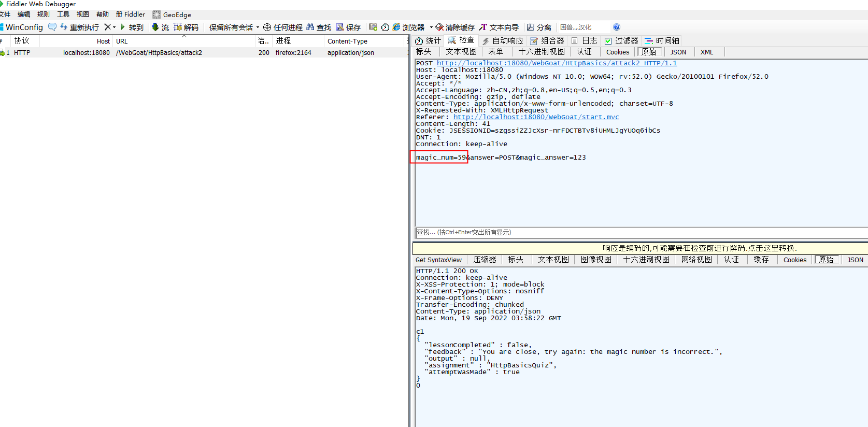Select the response 图像视图 tab

(596, 260)
